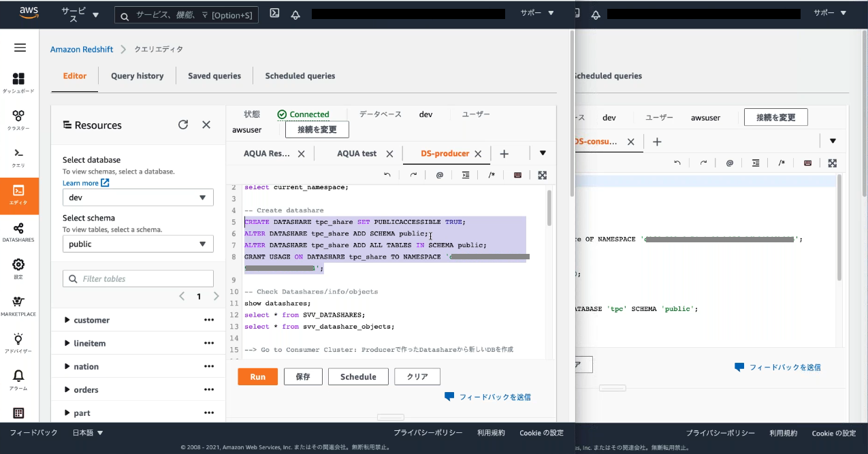Click the redo icon in left editor toolbar

(x=413, y=175)
